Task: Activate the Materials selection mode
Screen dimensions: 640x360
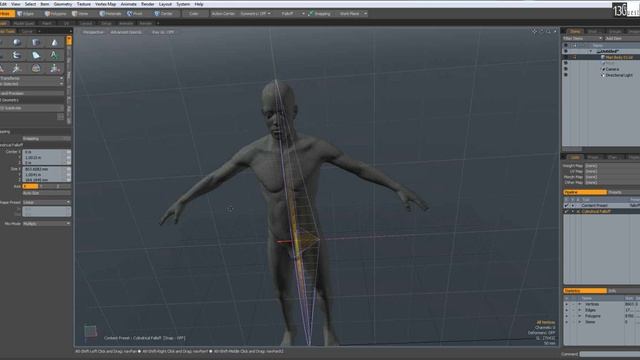Action: [111, 13]
